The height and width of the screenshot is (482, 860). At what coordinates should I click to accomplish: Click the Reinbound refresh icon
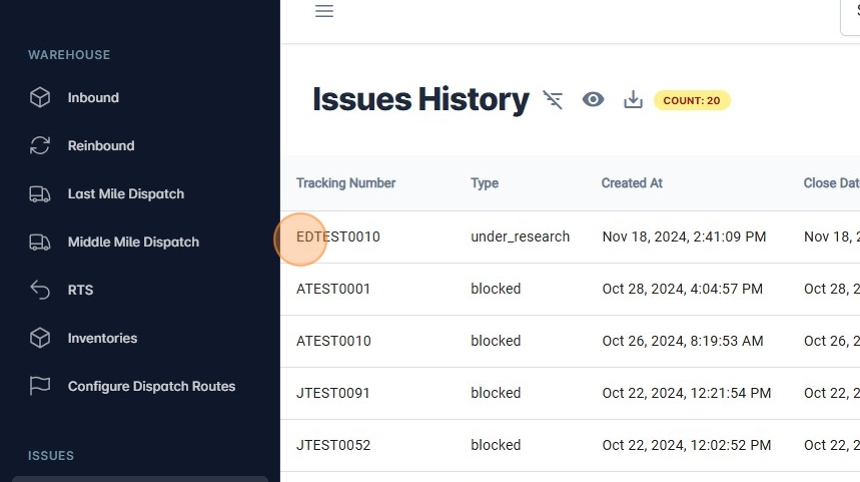pos(40,146)
